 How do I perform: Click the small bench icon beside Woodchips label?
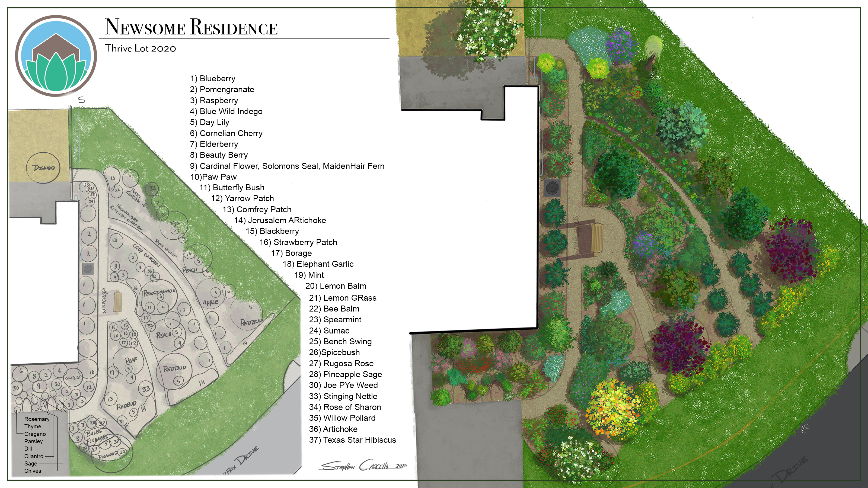(118, 302)
